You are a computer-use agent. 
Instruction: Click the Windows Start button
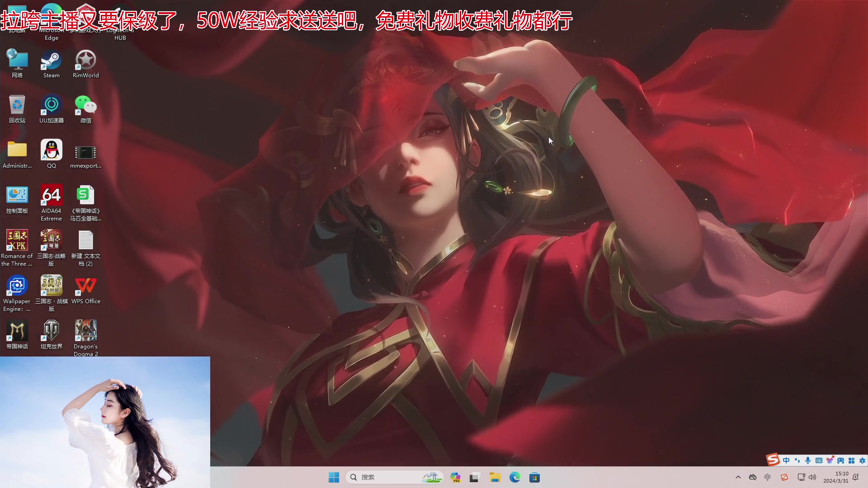(x=334, y=477)
